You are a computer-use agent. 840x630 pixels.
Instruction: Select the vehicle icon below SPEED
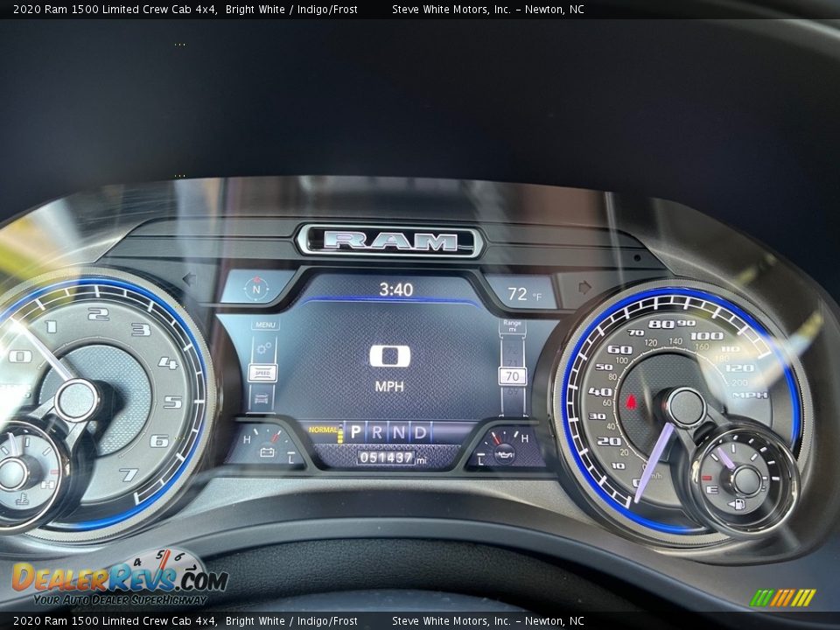click(x=262, y=398)
